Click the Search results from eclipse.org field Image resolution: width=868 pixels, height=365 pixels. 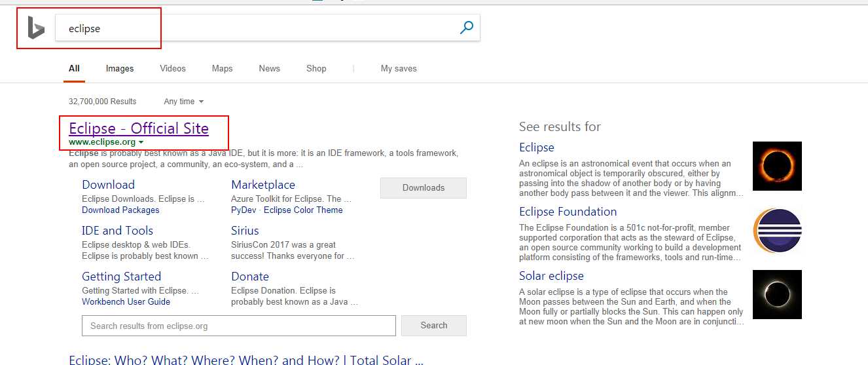point(239,326)
